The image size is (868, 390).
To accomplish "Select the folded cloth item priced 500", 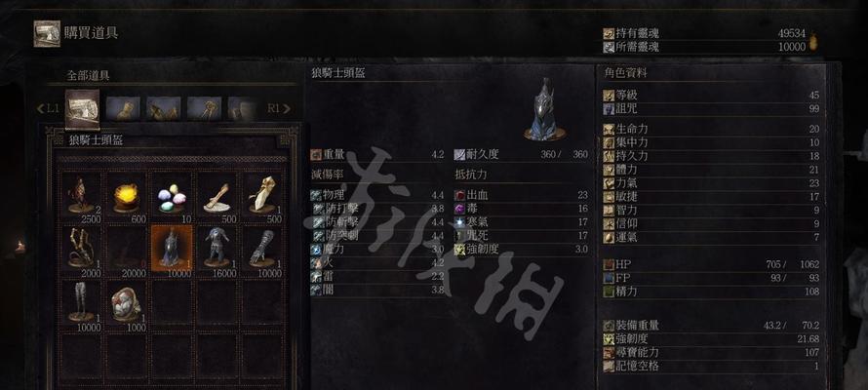I will (262, 196).
